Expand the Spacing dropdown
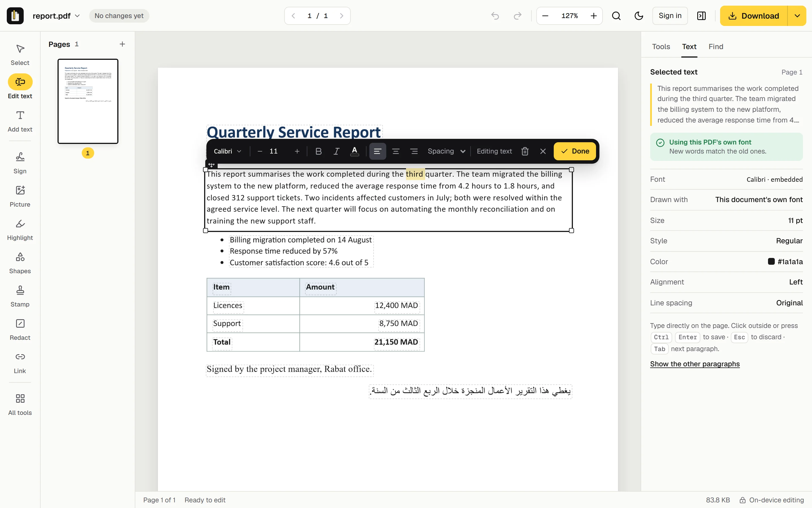The image size is (812, 508). click(x=447, y=151)
